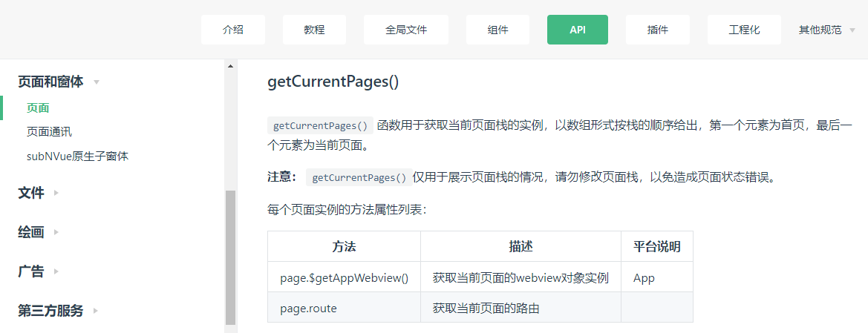Click the 注意 bold label
The image size is (868, 333).
(282, 177)
